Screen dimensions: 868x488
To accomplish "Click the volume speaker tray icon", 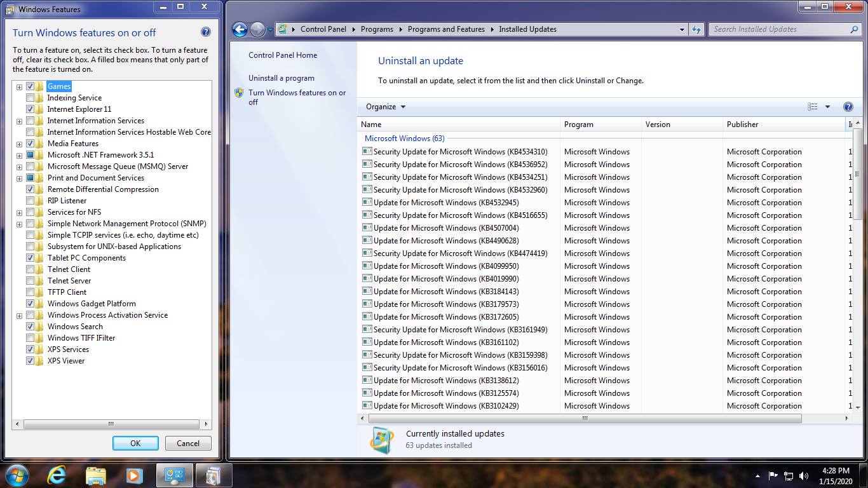I will [804, 475].
